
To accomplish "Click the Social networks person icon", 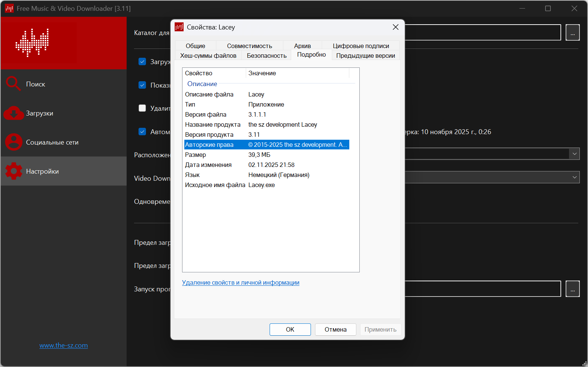I will (14, 142).
